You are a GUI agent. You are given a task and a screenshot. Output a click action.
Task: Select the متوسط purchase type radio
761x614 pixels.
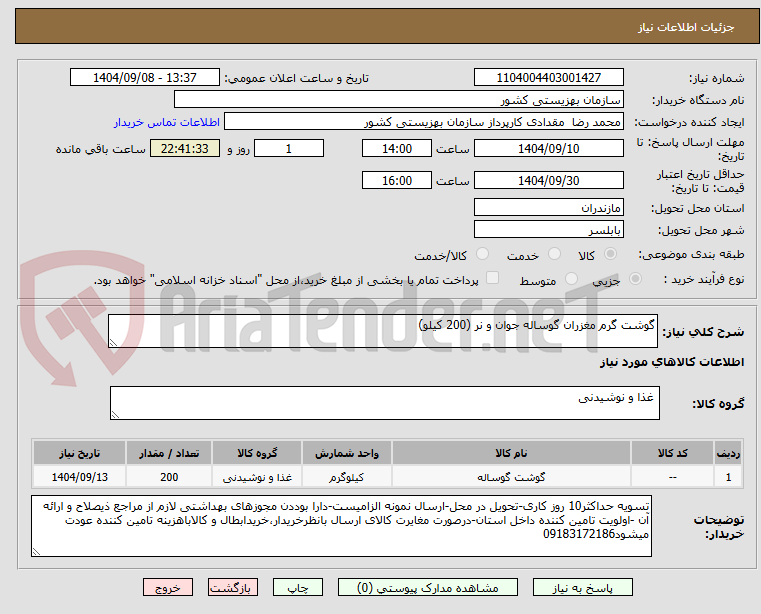571,279
